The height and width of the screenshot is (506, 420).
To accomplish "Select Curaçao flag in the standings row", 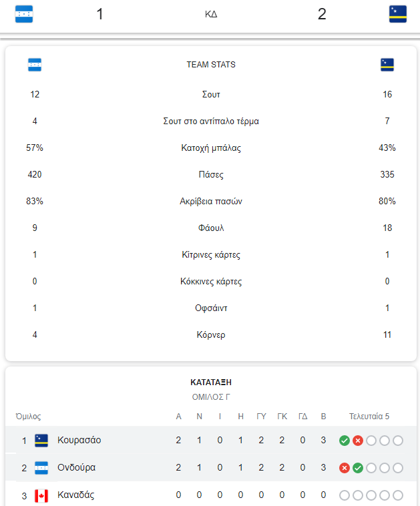I will 41,441.
